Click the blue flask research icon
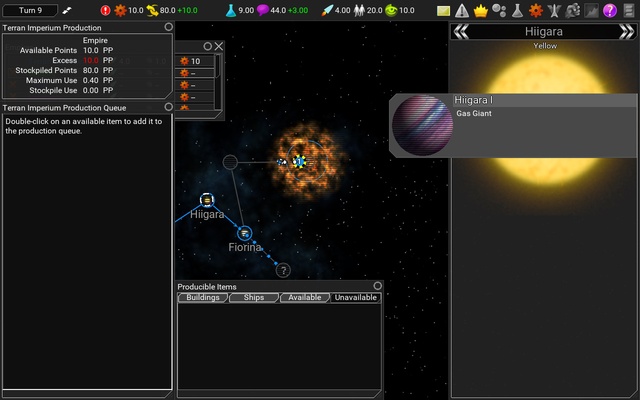 tap(231, 10)
